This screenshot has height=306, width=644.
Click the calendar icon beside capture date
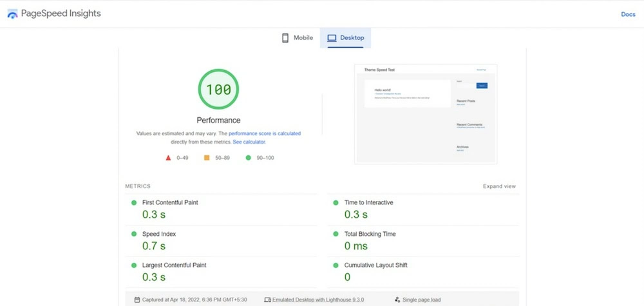click(x=137, y=300)
